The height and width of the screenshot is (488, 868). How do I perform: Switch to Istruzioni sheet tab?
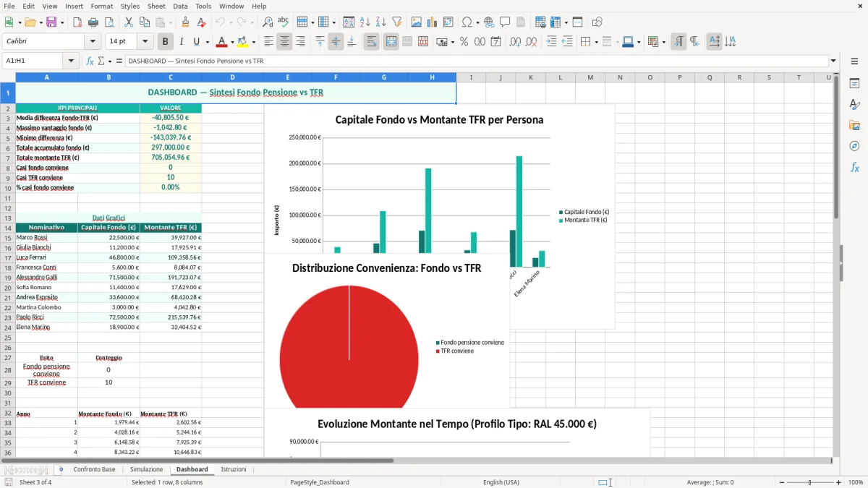pyautogui.click(x=233, y=469)
